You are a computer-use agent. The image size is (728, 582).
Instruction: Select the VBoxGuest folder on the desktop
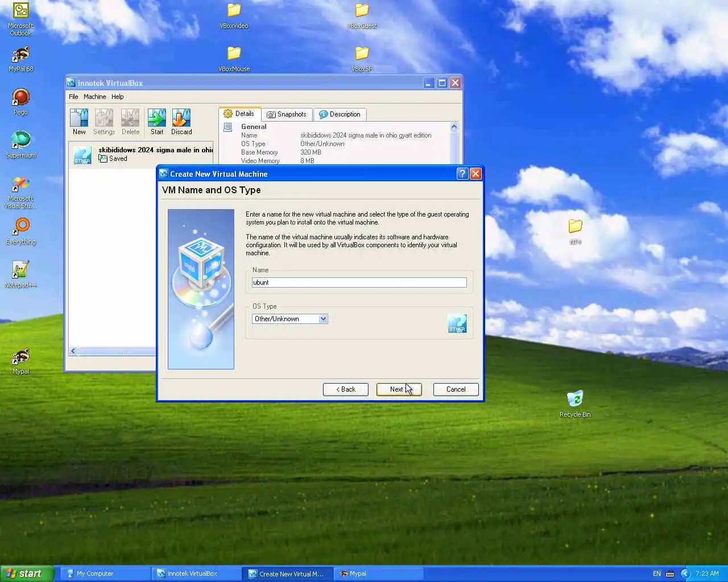point(362,16)
